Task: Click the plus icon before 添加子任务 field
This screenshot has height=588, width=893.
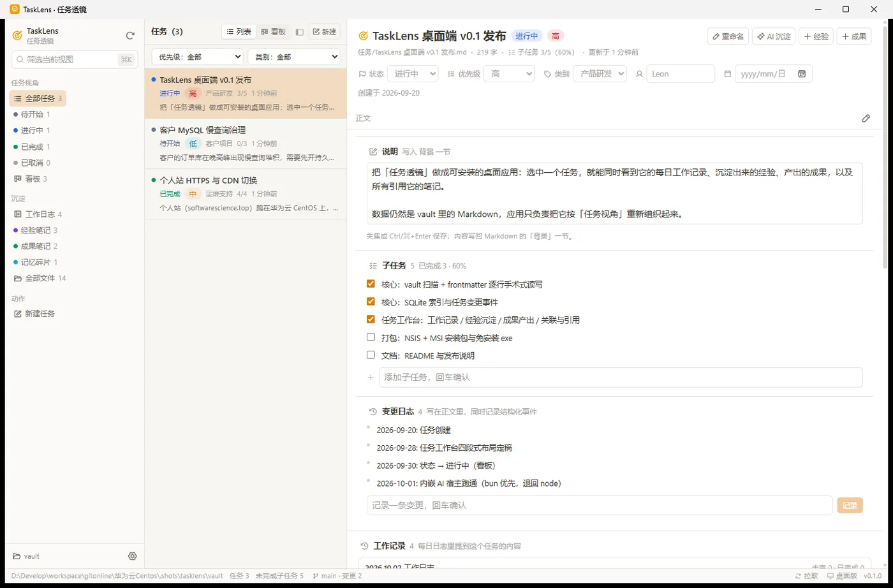Action: [371, 378]
